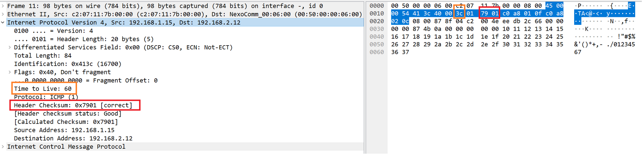
Task: Select the Protocol: ICMP (1) line
Action: [46, 97]
